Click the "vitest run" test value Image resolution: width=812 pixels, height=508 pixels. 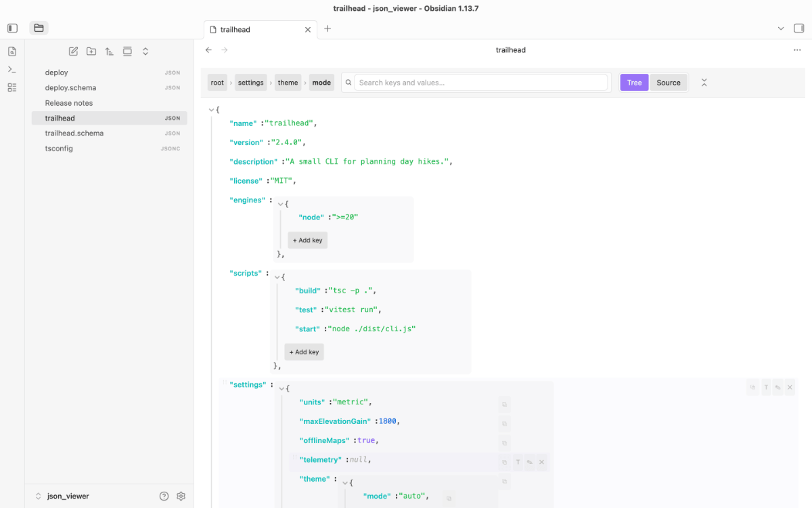351,310
